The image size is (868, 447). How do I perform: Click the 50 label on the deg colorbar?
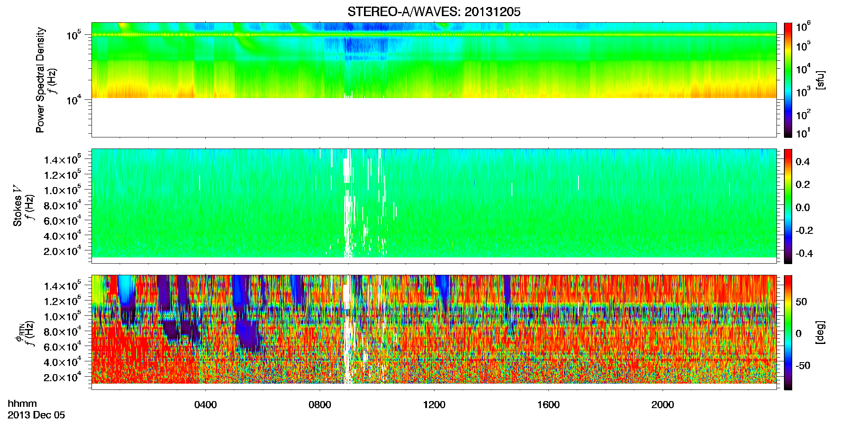pyautogui.click(x=801, y=302)
